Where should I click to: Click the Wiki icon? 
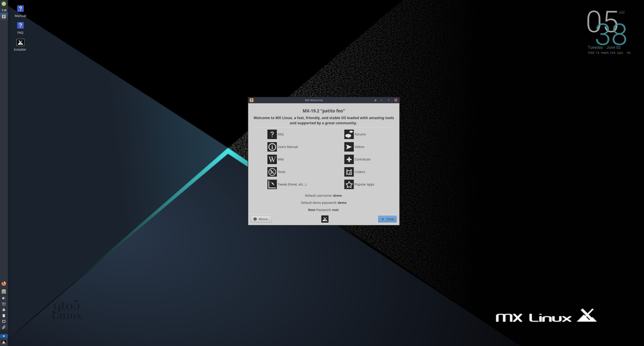click(272, 159)
